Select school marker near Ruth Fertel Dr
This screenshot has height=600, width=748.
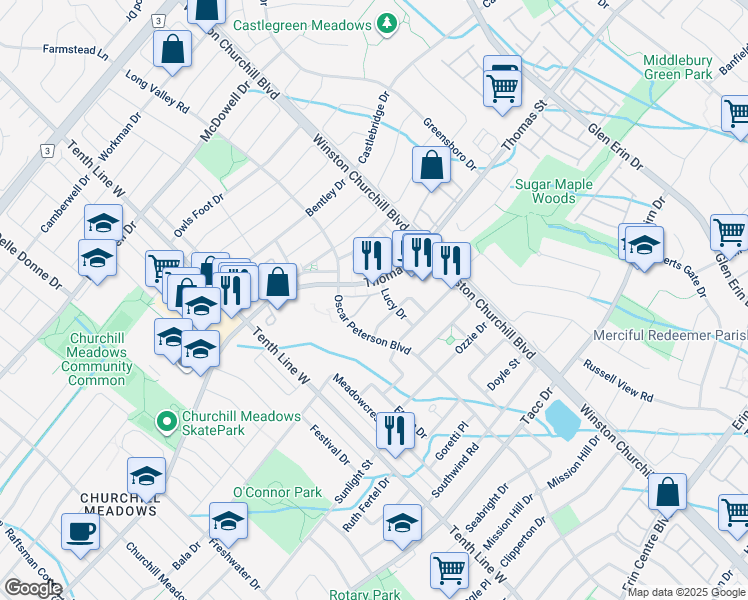click(x=403, y=525)
